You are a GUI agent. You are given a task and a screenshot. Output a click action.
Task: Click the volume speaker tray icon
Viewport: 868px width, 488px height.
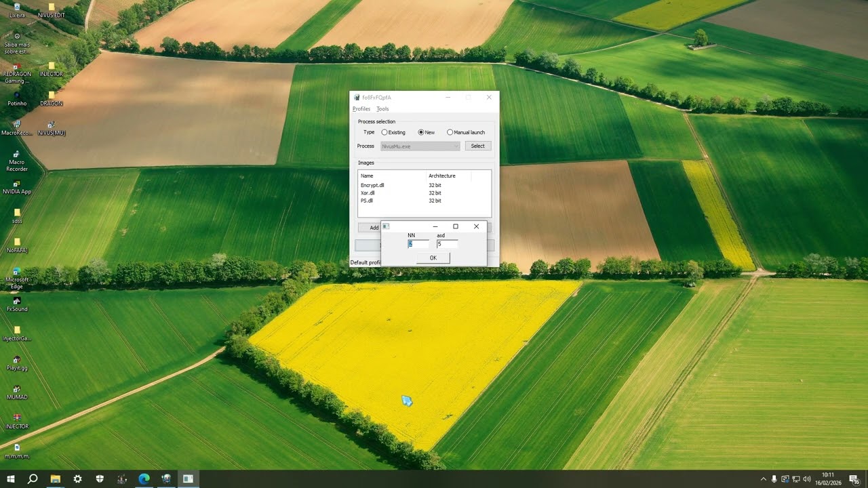(808, 479)
